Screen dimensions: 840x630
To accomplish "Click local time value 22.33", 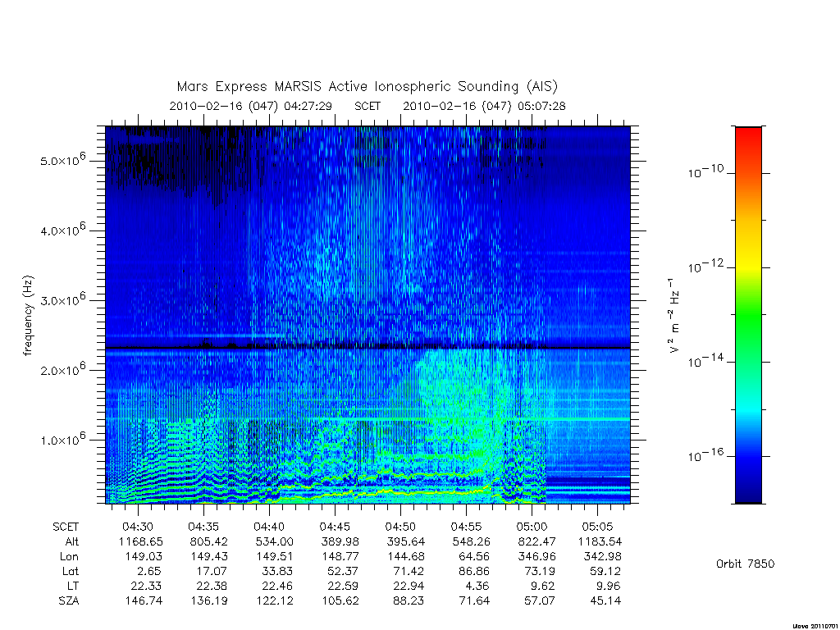I will (146, 586).
